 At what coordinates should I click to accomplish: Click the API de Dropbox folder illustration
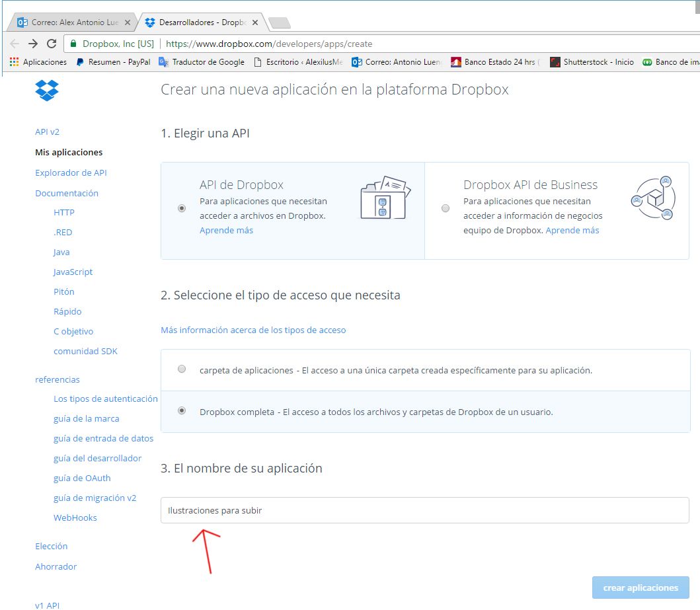(x=385, y=198)
